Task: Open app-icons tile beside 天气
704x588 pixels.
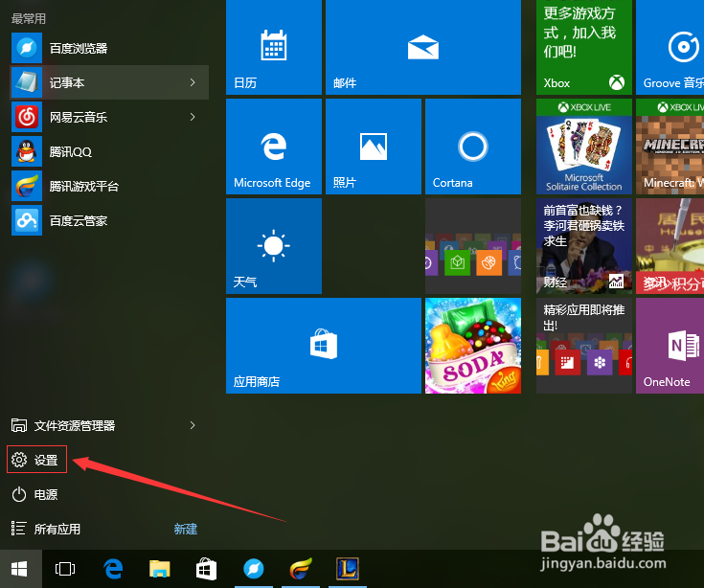Action: 473,246
